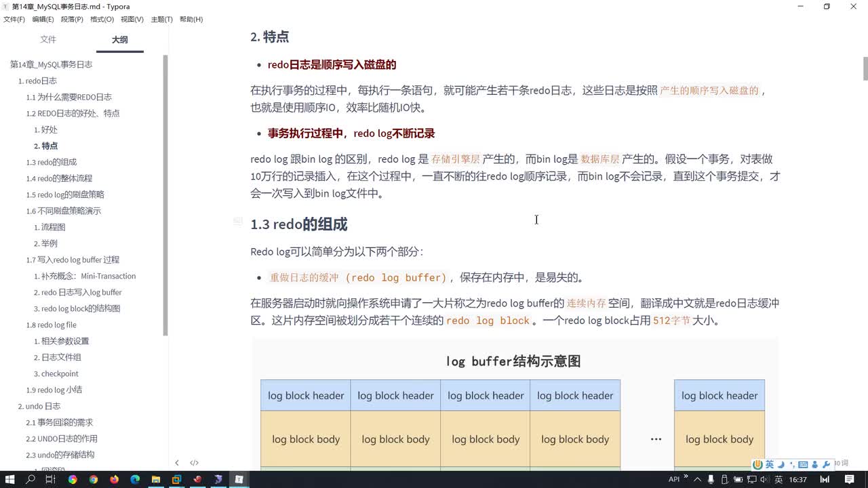This screenshot has height=488, width=868.
Task: Select 1. 补充概念：Mini-Transaction
Action: [85, 276]
